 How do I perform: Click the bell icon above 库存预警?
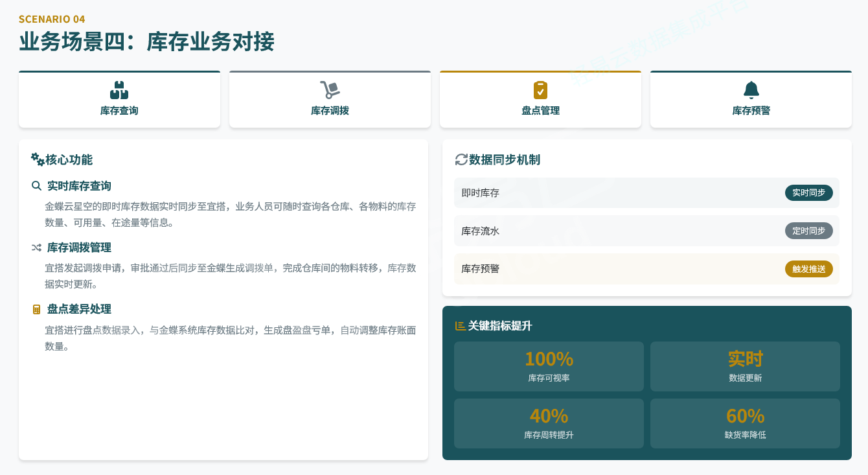[751, 90]
